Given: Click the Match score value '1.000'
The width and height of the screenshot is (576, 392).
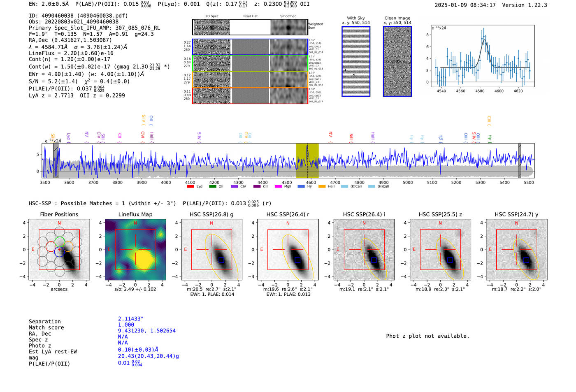Looking at the screenshot, I should [x=126, y=325].
